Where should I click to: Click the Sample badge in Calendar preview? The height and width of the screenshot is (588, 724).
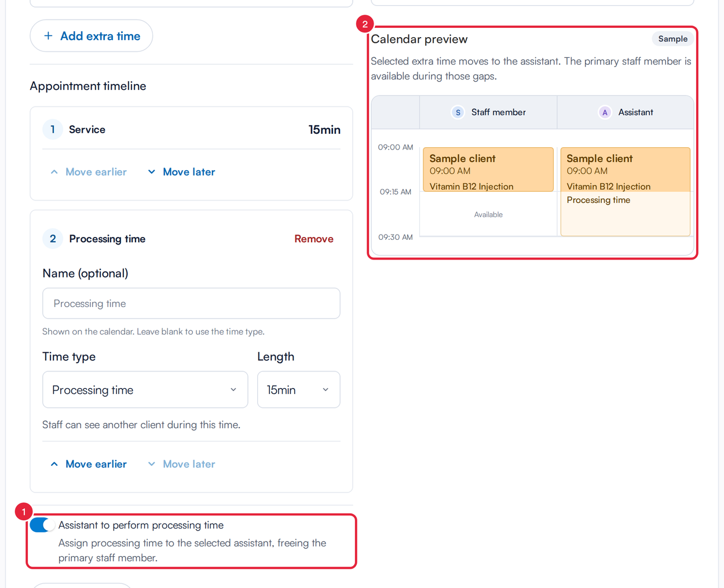672,39
